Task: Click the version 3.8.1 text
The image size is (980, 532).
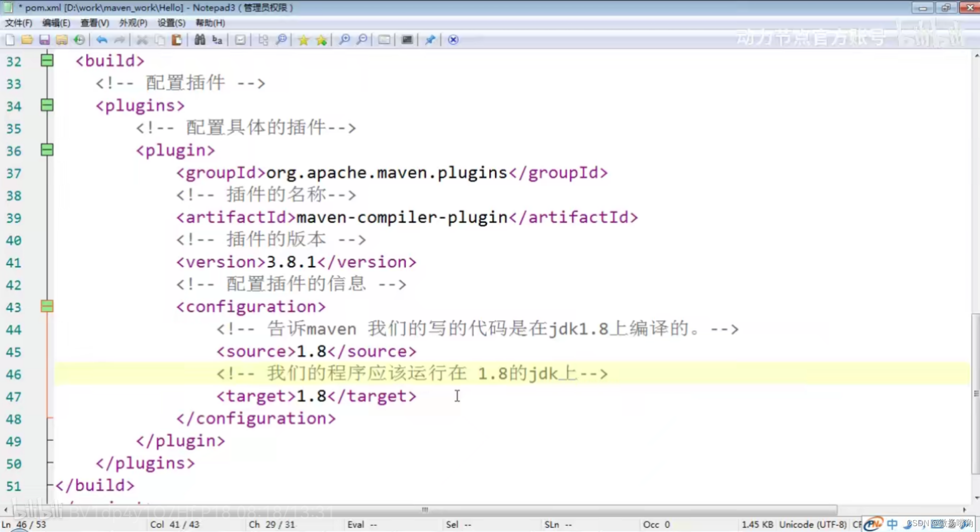Action: coord(296,262)
